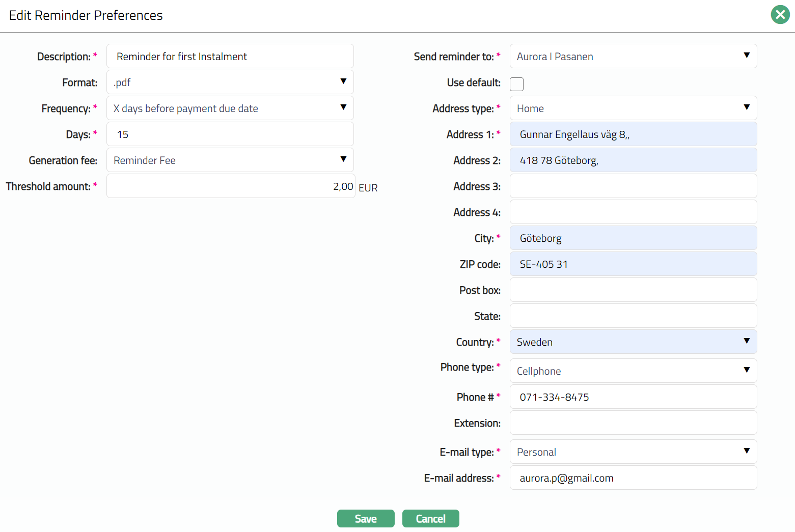Open the Generation fee dropdown
The width and height of the screenshot is (795, 532).
230,160
